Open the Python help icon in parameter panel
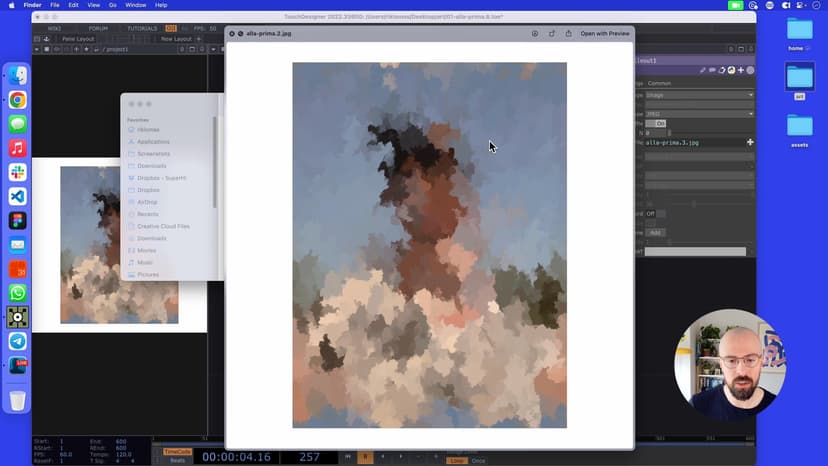Screen dimensions: 828x466 click(731, 70)
